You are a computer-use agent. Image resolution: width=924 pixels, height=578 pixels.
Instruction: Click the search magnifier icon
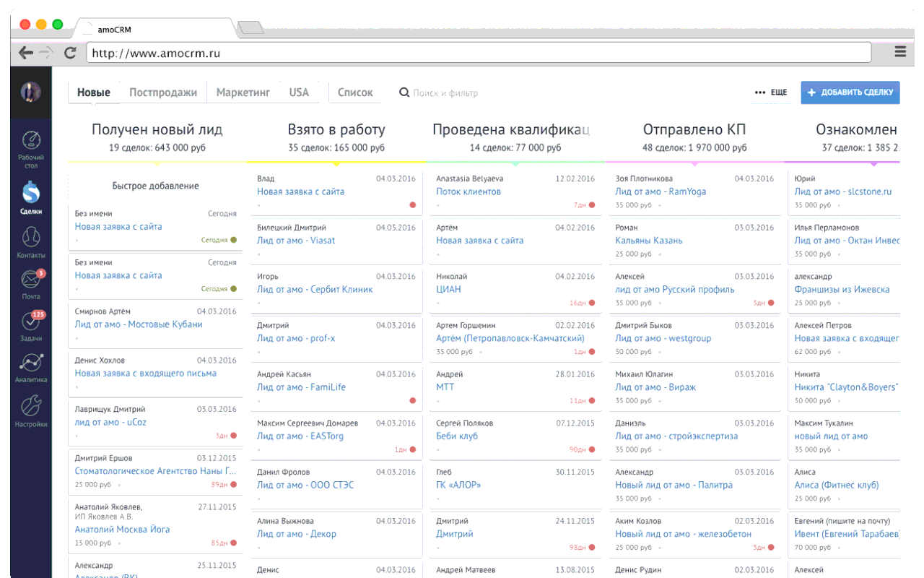click(404, 92)
